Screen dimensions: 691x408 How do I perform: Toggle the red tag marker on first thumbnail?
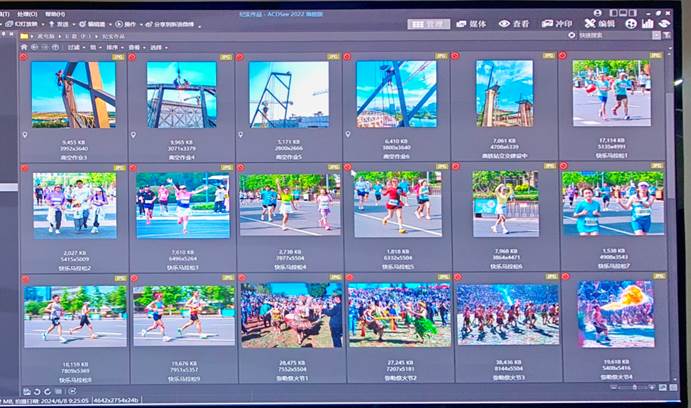pos(24,57)
